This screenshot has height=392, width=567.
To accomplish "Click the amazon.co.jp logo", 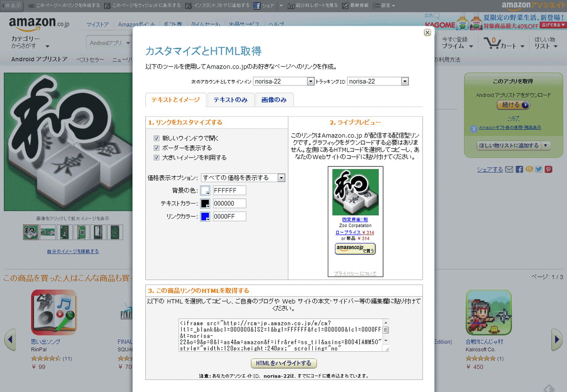I will coord(39,23).
